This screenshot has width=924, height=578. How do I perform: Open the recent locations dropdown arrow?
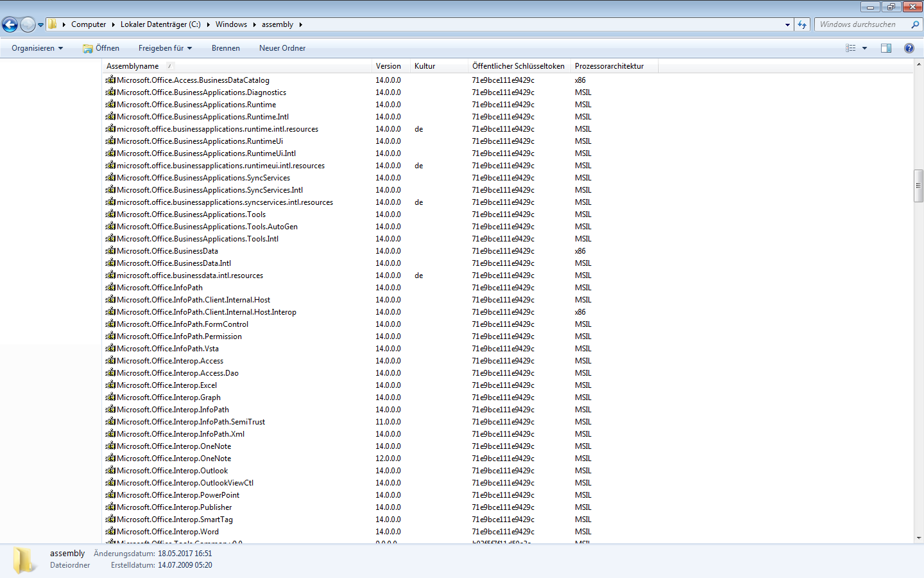click(x=40, y=25)
